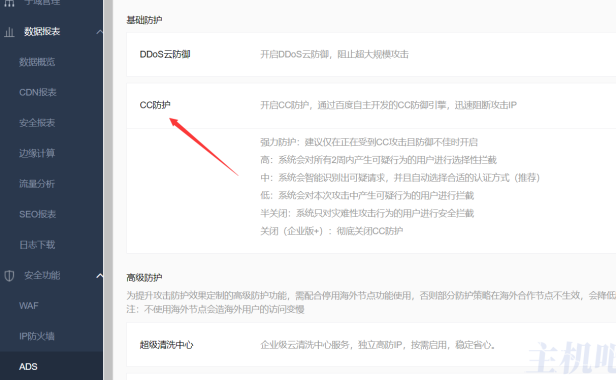This screenshot has width=616, height=380.
Task: Click the 关闭（企业版+）explanation line
Action: (332, 231)
